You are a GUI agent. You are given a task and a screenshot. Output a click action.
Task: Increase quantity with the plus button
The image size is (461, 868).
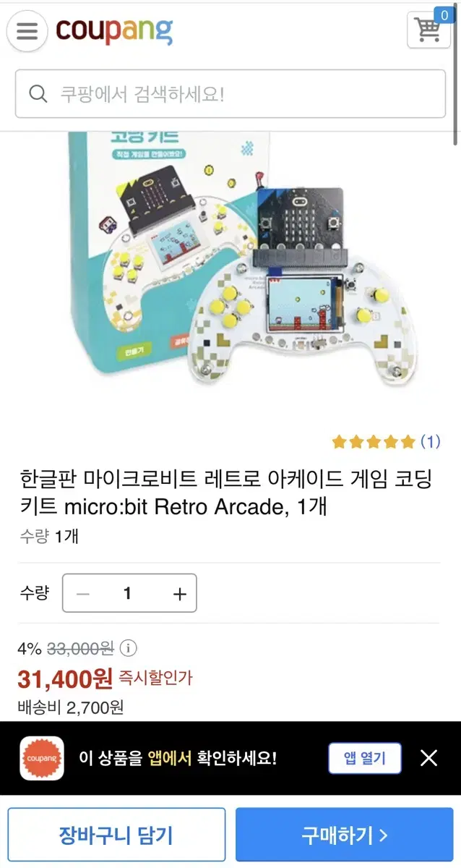180,594
